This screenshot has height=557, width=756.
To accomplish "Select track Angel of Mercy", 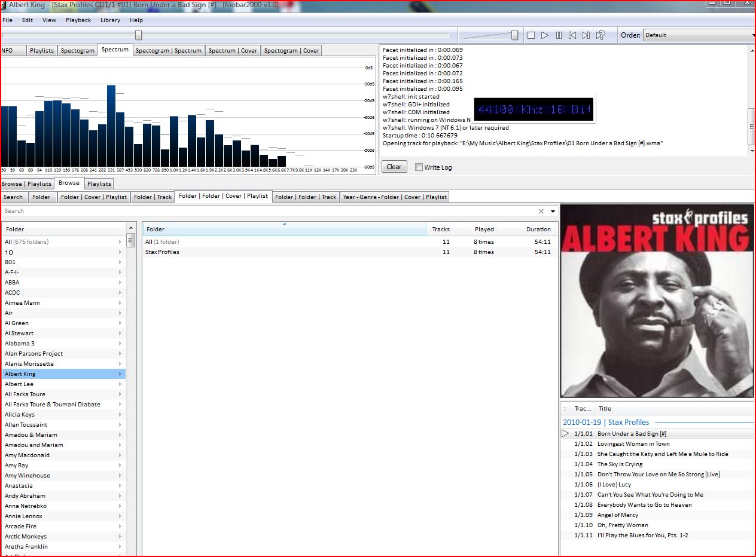I will click(657, 515).
